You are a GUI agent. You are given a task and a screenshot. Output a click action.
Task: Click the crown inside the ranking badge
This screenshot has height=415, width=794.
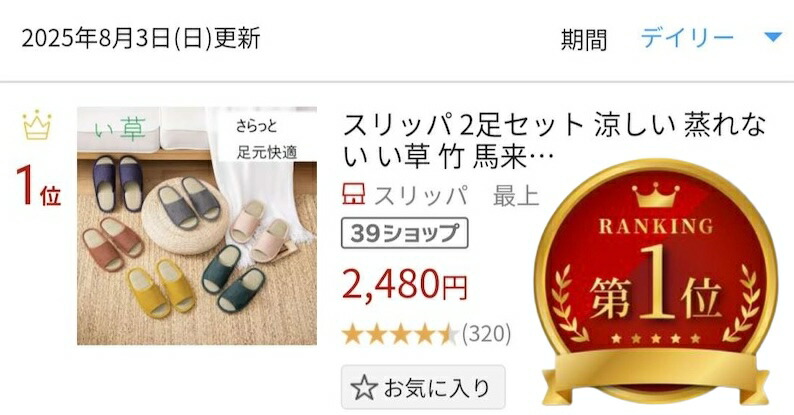point(656,194)
